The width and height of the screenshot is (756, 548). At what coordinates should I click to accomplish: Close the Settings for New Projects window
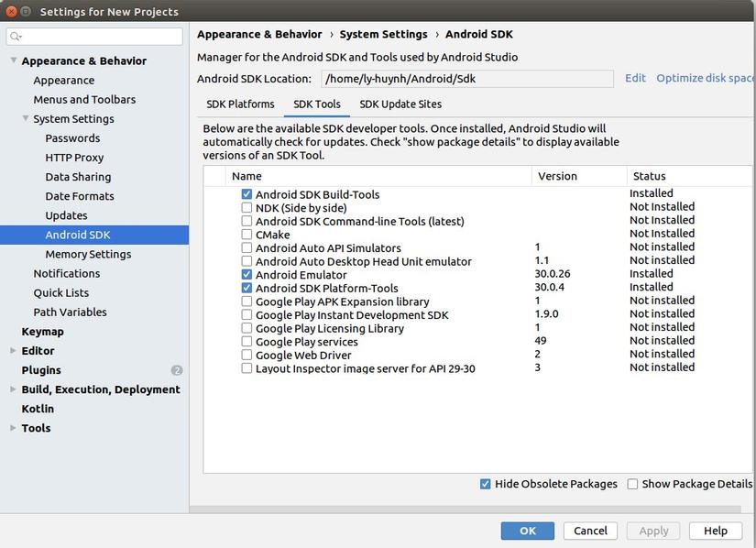11,12
